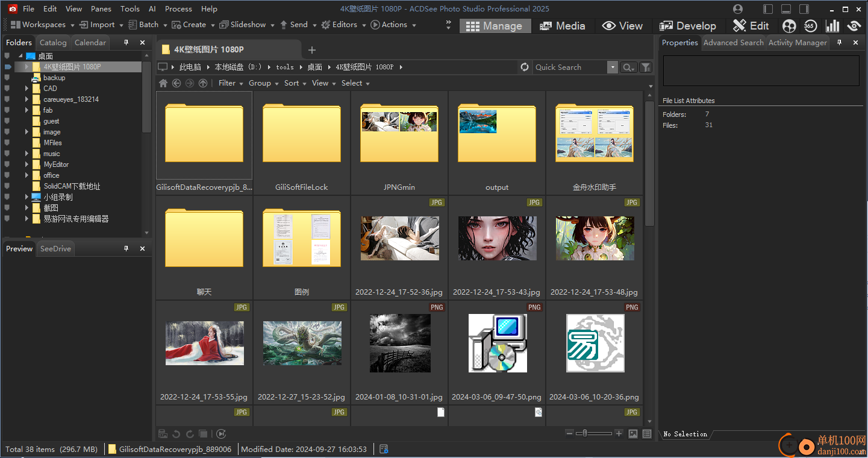
Task: Click the slideshow play icon below the thumbnails
Action: 221,434
